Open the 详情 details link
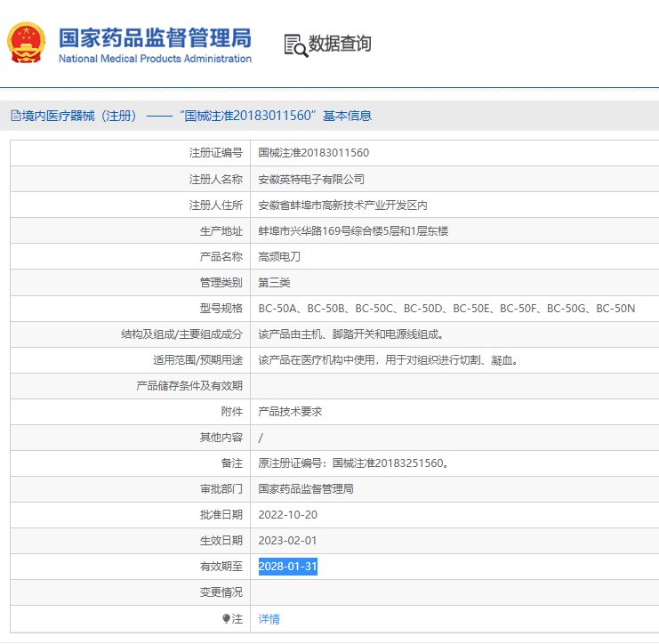Screen dimensions: 659x644 tap(269, 618)
